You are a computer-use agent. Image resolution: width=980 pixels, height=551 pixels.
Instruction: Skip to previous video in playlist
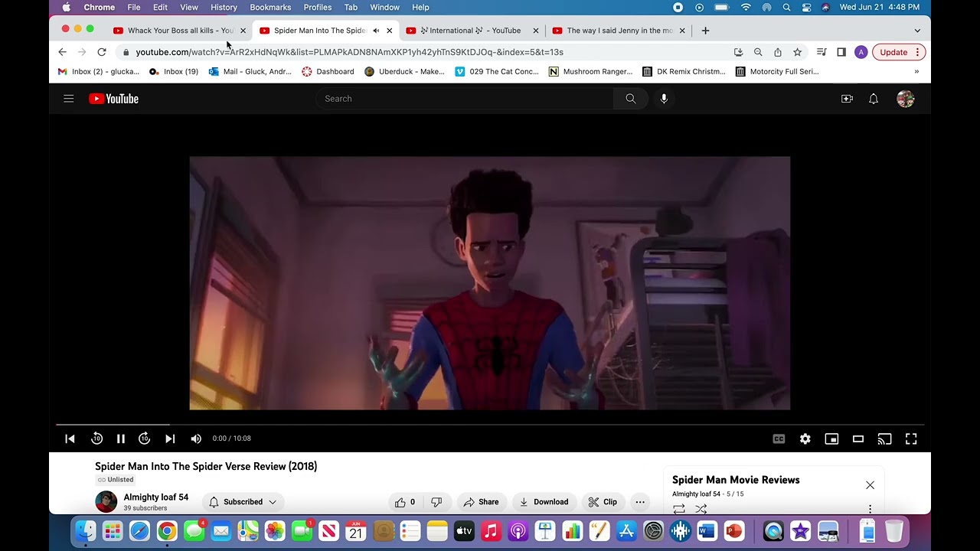[70, 439]
